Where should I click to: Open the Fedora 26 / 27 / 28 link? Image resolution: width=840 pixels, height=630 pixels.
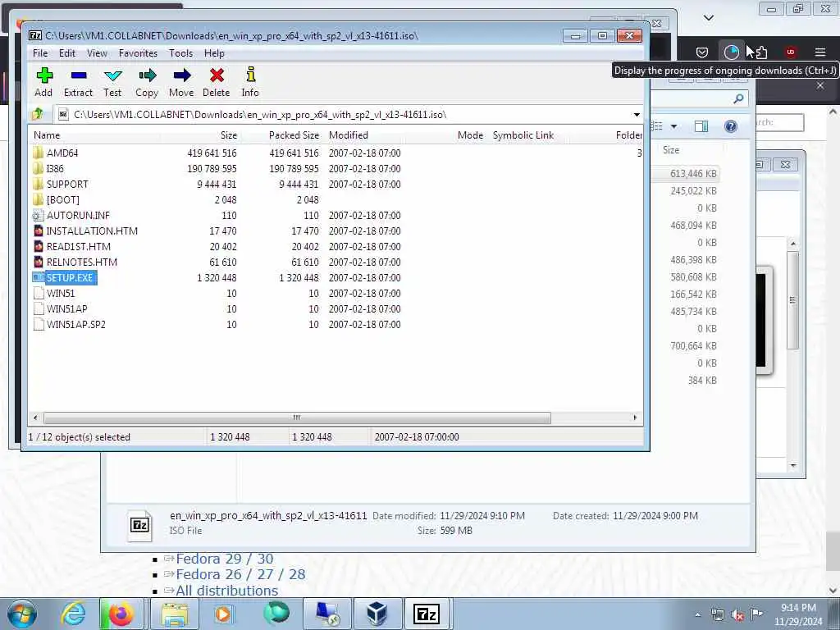(x=240, y=574)
